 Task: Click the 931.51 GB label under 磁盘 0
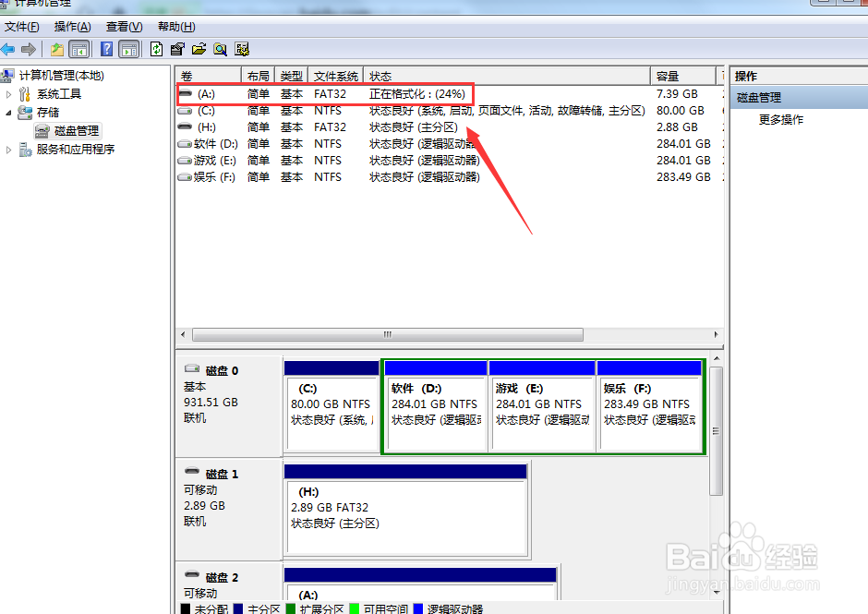(211, 403)
